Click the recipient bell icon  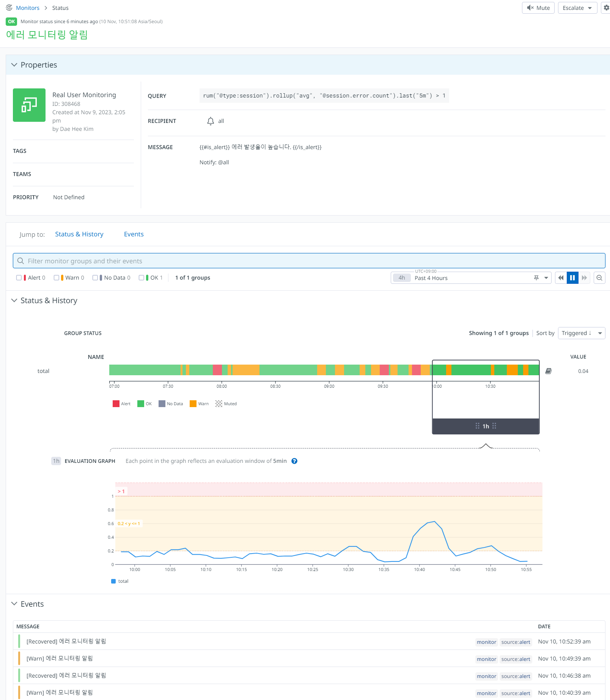coord(211,121)
